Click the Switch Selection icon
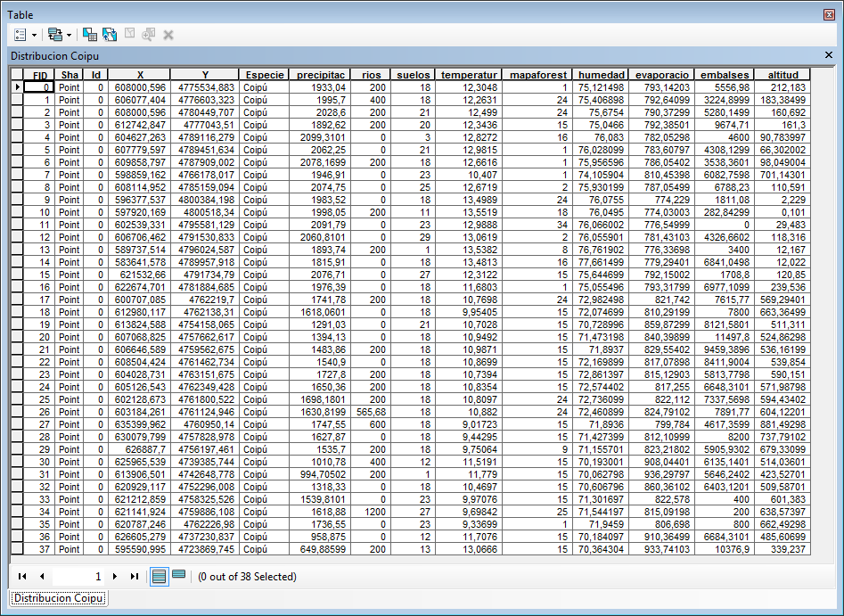The height and width of the screenshot is (616, 844). [x=110, y=35]
